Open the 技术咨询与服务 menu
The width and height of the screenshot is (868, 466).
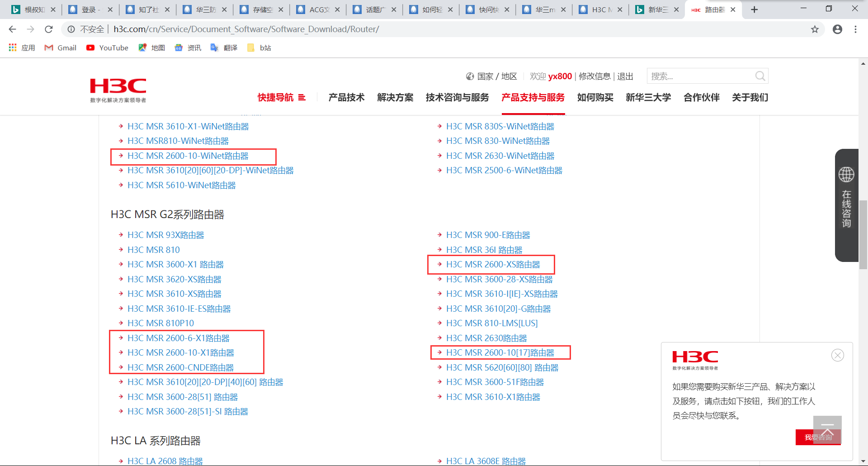click(x=457, y=97)
